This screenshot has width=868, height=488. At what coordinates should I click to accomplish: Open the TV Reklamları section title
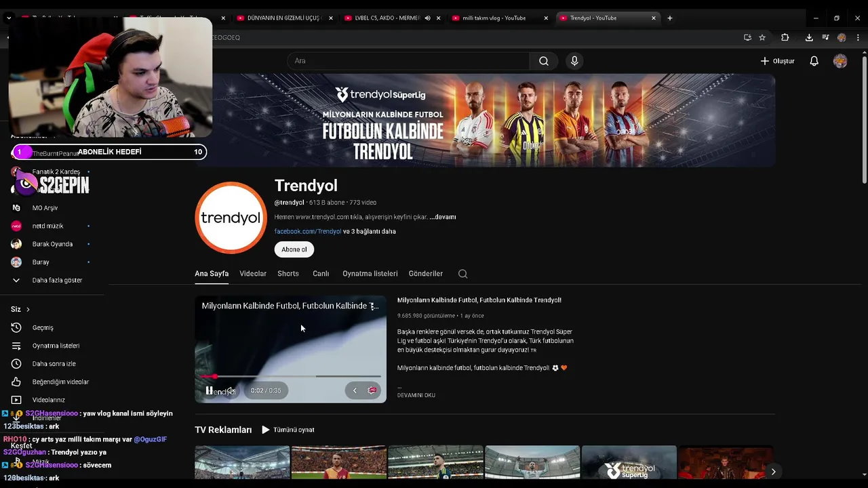click(x=223, y=430)
